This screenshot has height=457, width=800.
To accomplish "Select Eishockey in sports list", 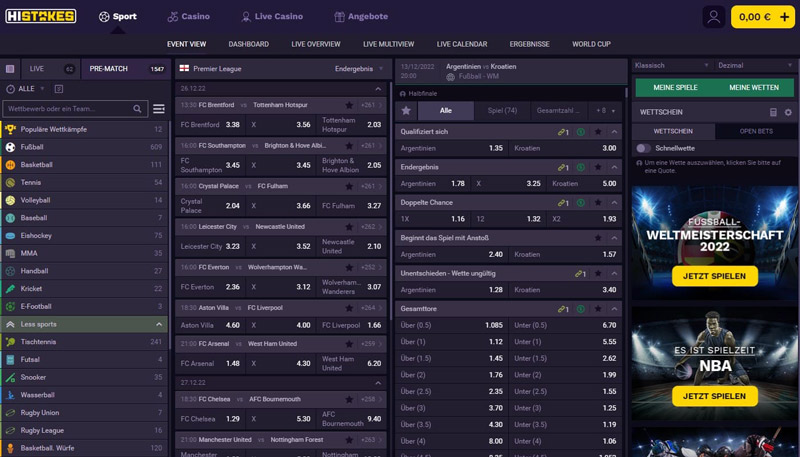I will coord(85,236).
